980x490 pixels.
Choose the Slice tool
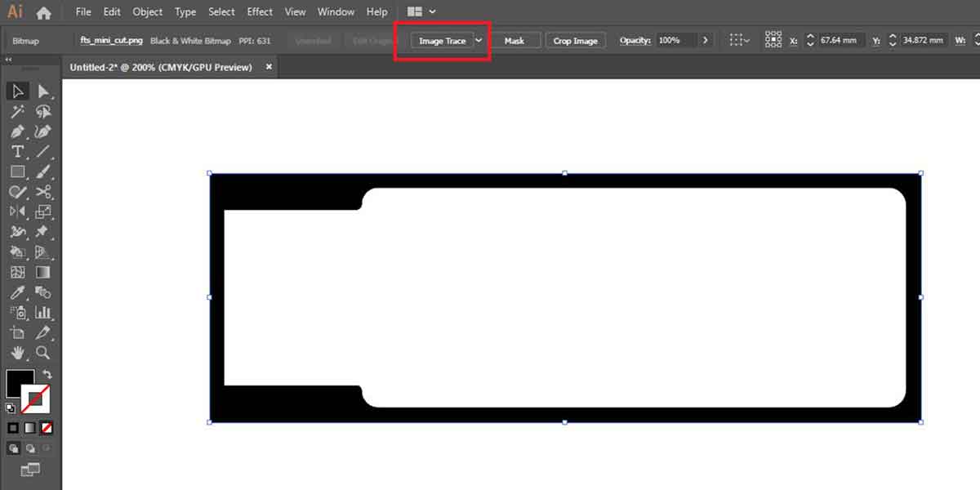tap(43, 332)
